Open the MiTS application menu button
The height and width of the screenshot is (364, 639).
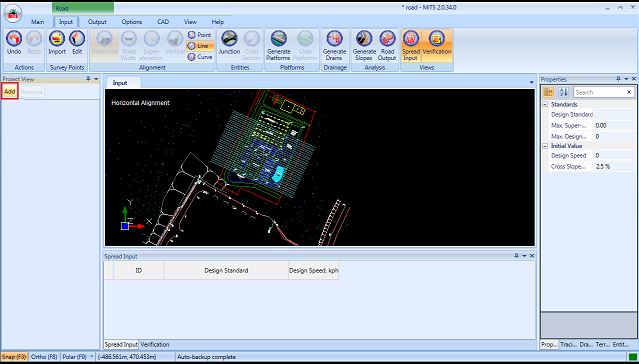click(x=13, y=13)
